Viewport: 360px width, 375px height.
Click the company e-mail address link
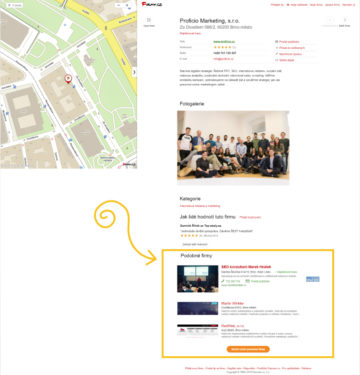point(223,59)
